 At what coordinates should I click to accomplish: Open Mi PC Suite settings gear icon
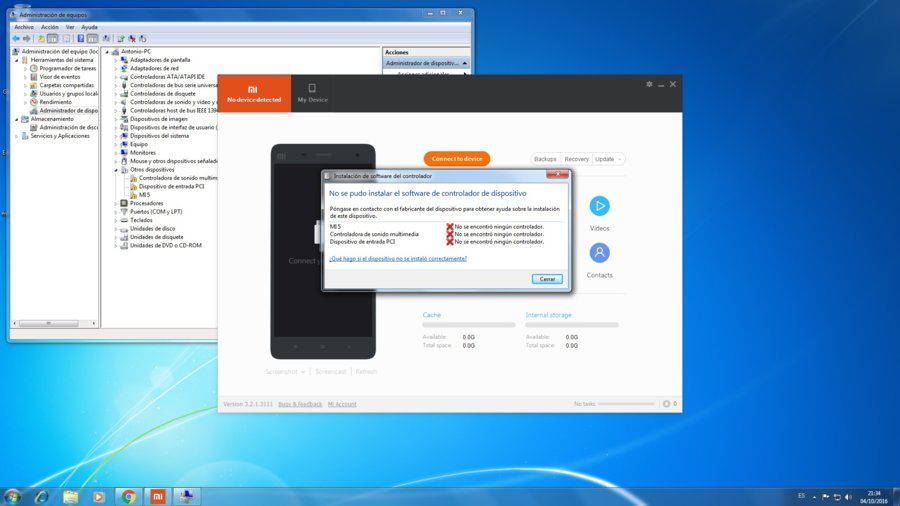pos(649,84)
